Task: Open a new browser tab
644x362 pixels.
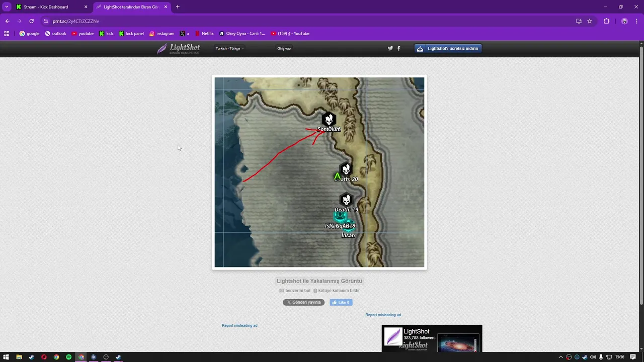Action: tap(178, 7)
